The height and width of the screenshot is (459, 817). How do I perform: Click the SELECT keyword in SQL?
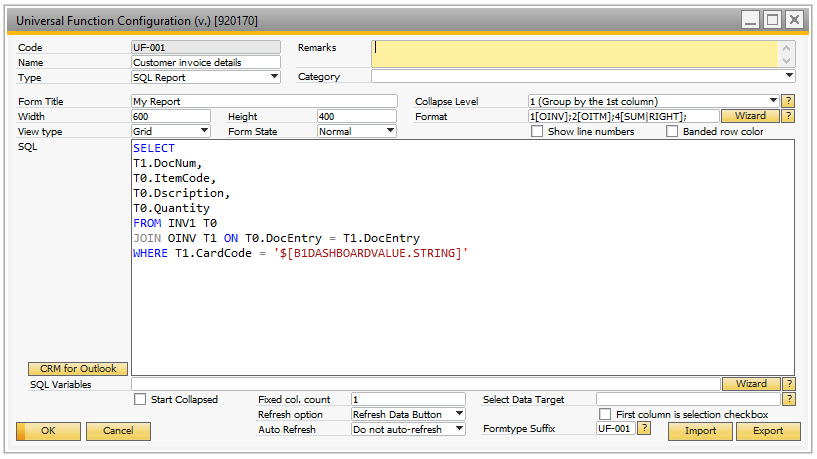(154, 148)
